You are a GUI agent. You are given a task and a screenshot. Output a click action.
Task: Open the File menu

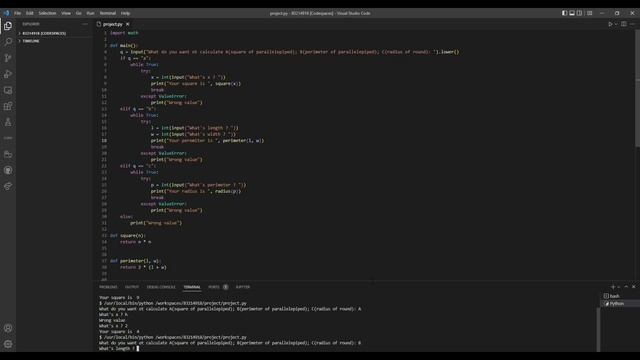click(x=18, y=13)
